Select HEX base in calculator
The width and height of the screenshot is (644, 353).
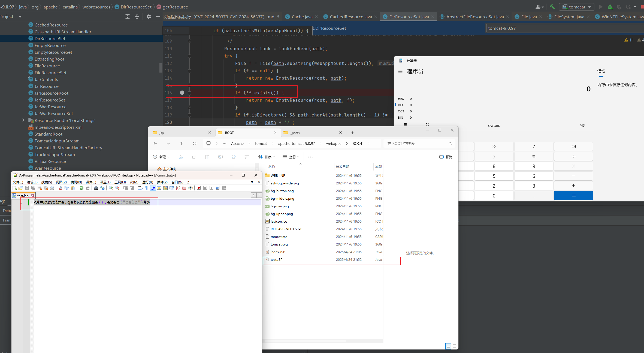point(405,99)
